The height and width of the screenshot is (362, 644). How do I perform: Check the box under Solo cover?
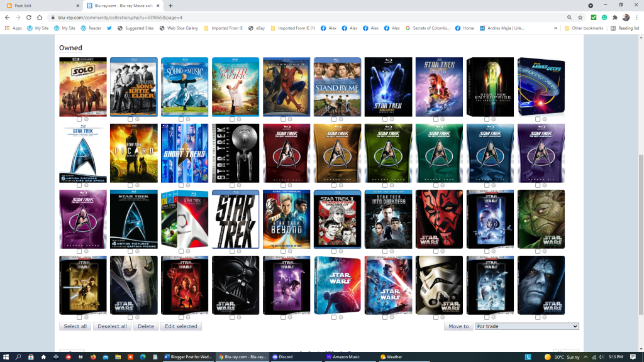[79, 119]
